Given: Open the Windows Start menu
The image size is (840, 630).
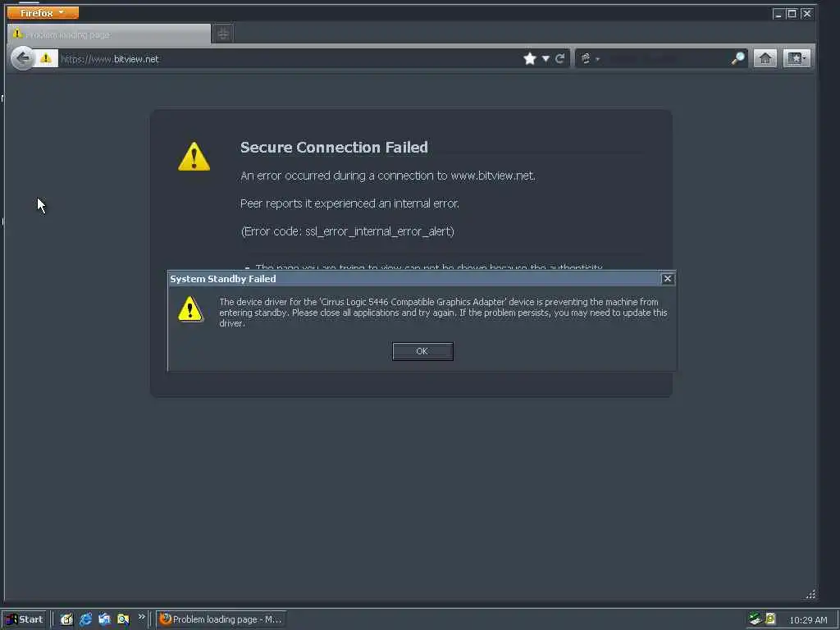Looking at the screenshot, I should click(24, 619).
